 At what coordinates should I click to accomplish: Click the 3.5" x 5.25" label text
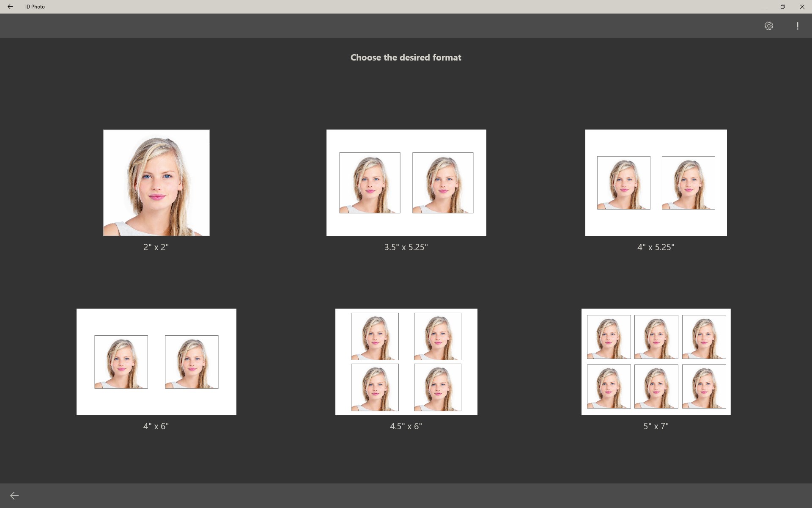(406, 247)
